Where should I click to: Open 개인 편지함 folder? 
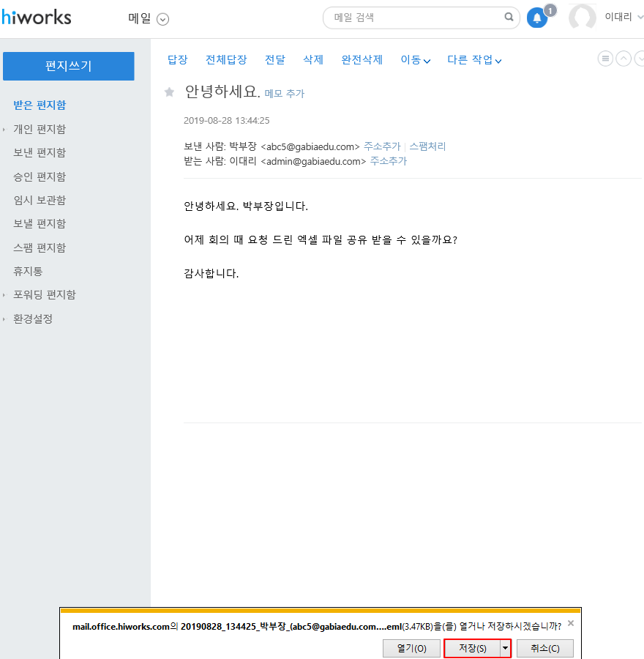pyautogui.click(x=40, y=129)
